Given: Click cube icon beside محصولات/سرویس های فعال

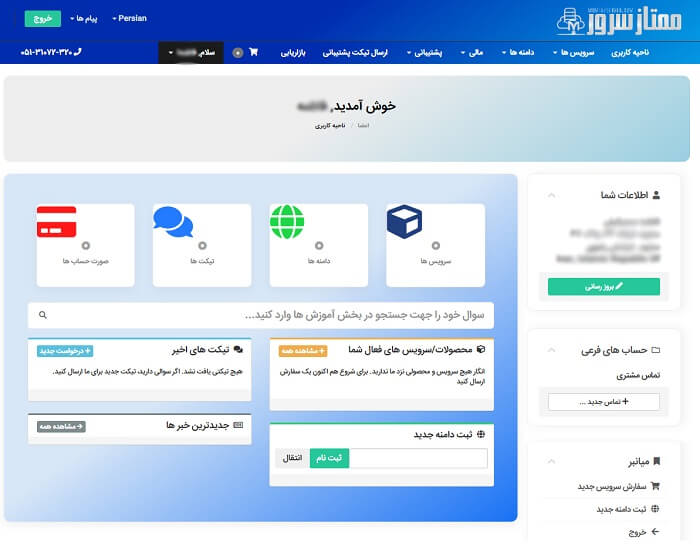Looking at the screenshot, I should coord(481,350).
